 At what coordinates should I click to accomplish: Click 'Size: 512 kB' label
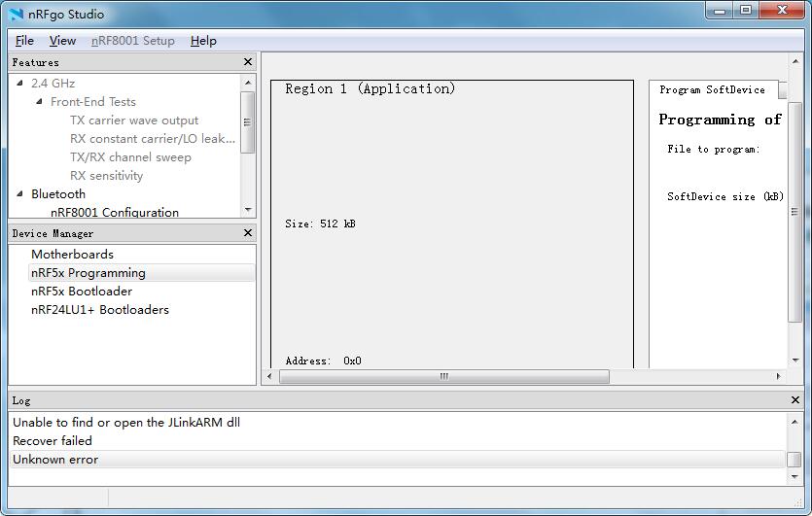pos(320,224)
